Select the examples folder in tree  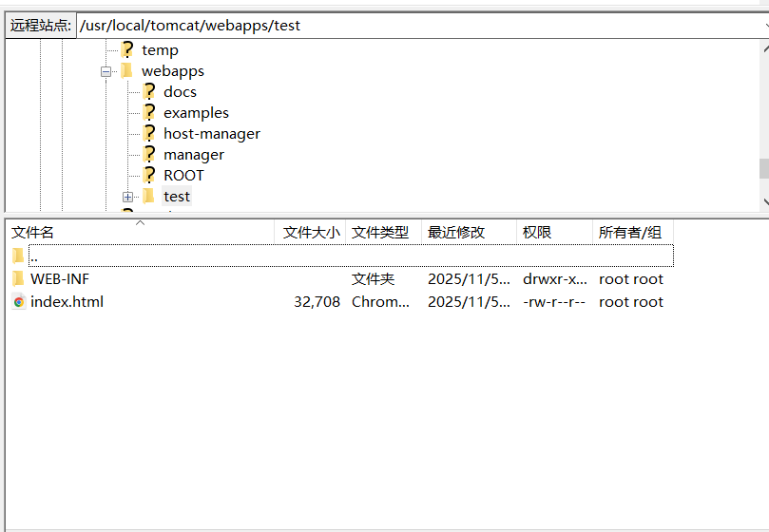click(x=196, y=113)
